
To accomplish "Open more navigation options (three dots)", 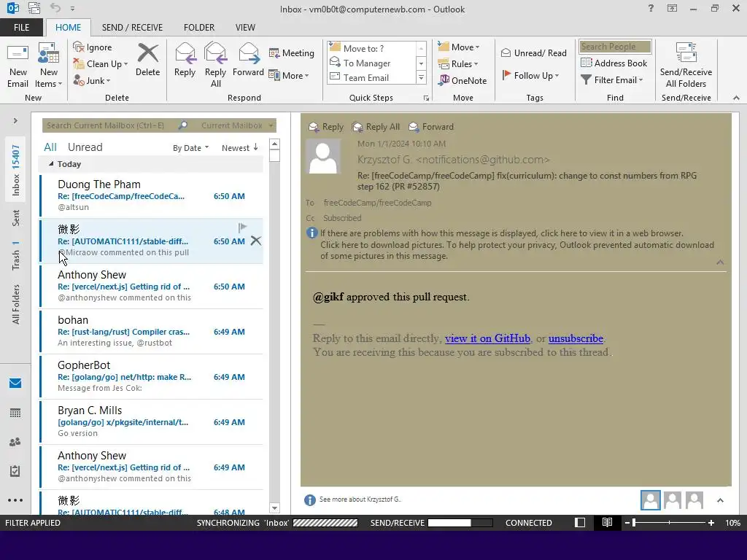I will point(15,500).
